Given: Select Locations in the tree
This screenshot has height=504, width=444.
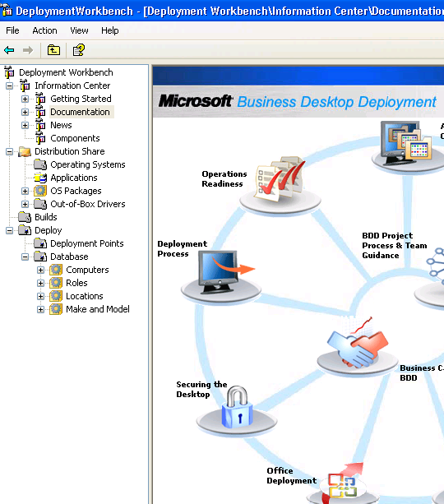Looking at the screenshot, I should coord(85,296).
